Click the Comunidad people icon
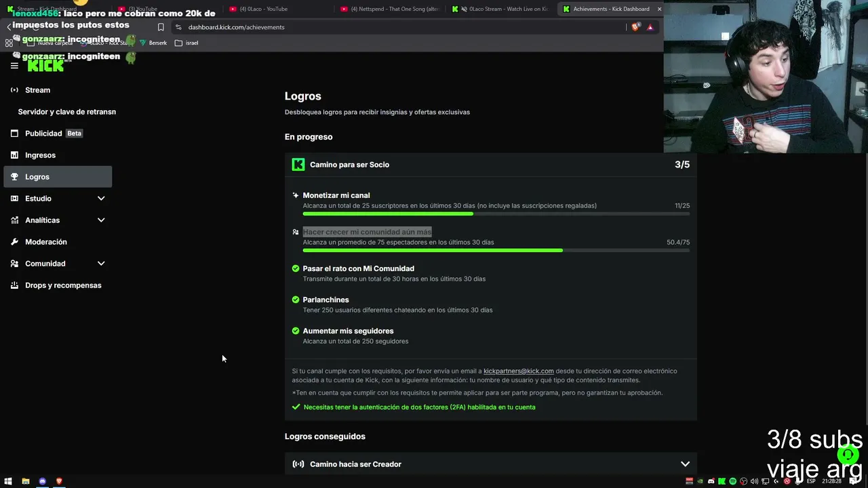Viewport: 868px width, 488px height. pyautogui.click(x=14, y=264)
